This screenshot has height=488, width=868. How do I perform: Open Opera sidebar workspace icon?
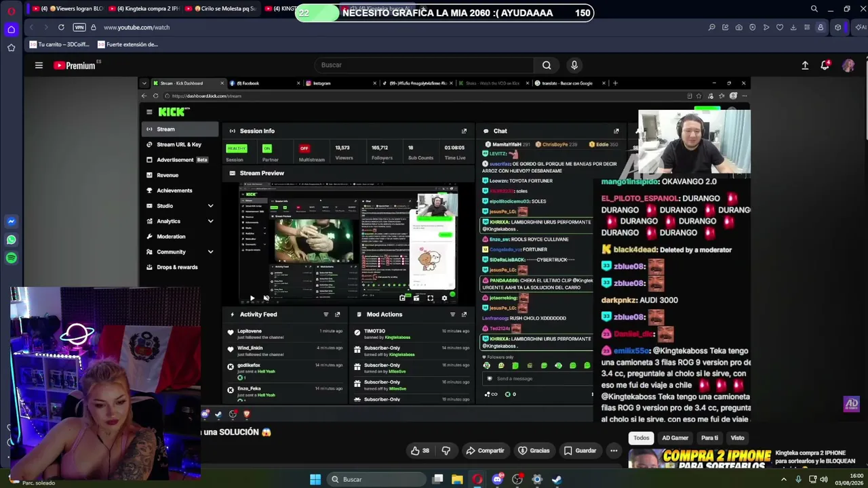(x=11, y=29)
